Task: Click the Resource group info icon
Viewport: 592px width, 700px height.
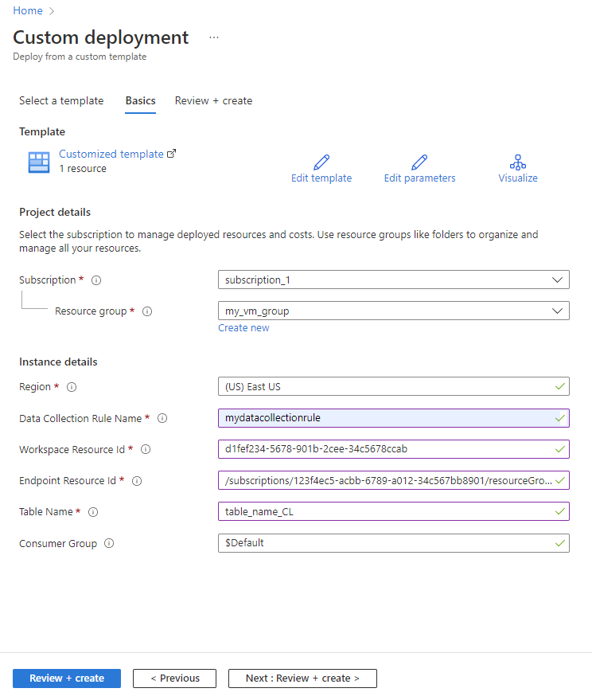Action: [147, 311]
